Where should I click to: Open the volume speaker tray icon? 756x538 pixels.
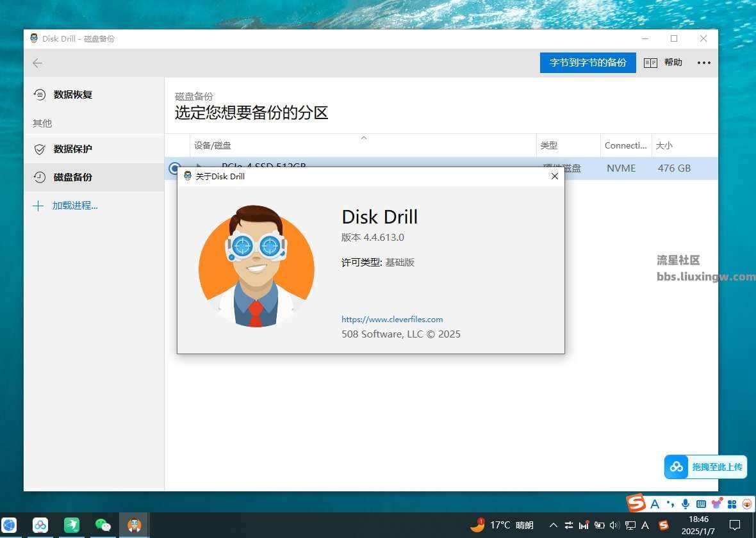click(614, 525)
